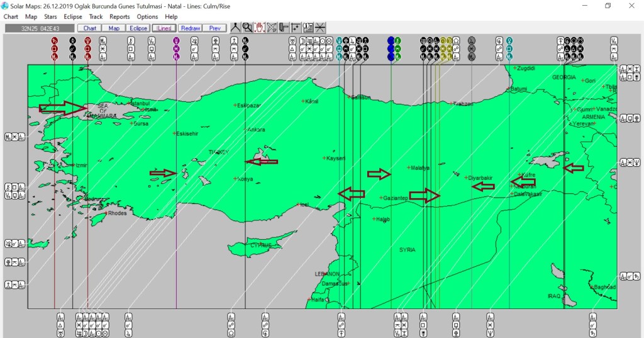
Task: Select the compass dividers tool in toolbar
Action: pyautogui.click(x=235, y=28)
